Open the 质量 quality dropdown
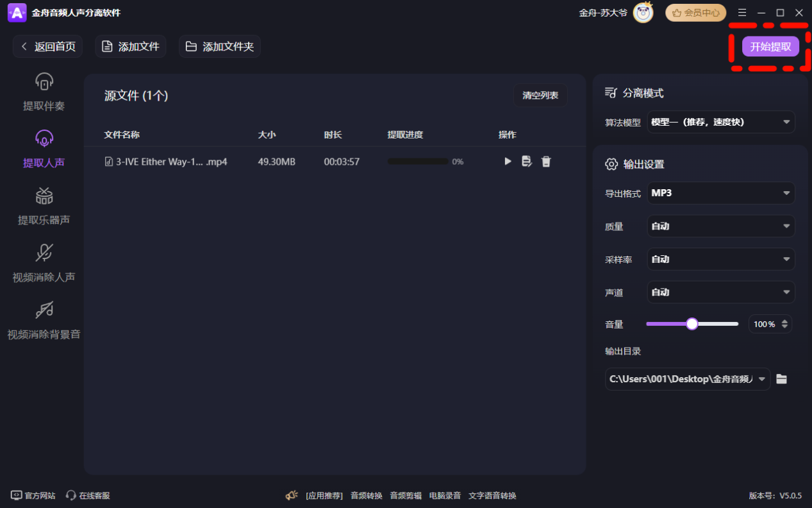 click(x=721, y=226)
